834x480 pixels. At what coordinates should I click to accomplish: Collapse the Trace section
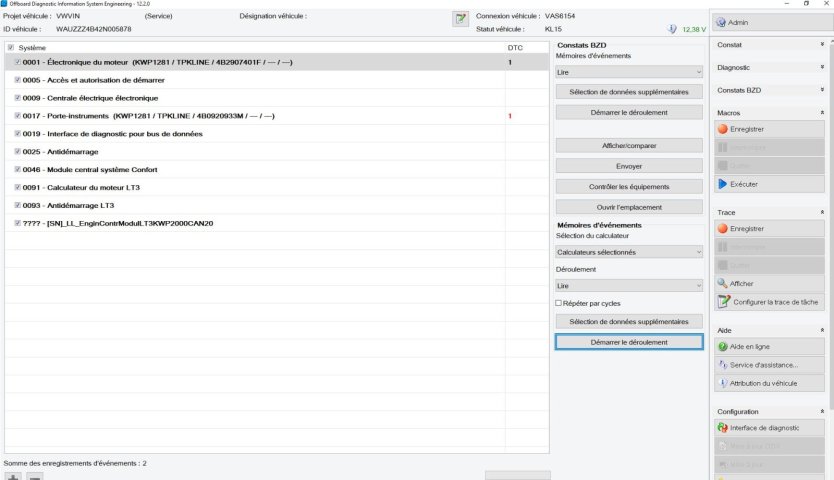tap(822, 212)
